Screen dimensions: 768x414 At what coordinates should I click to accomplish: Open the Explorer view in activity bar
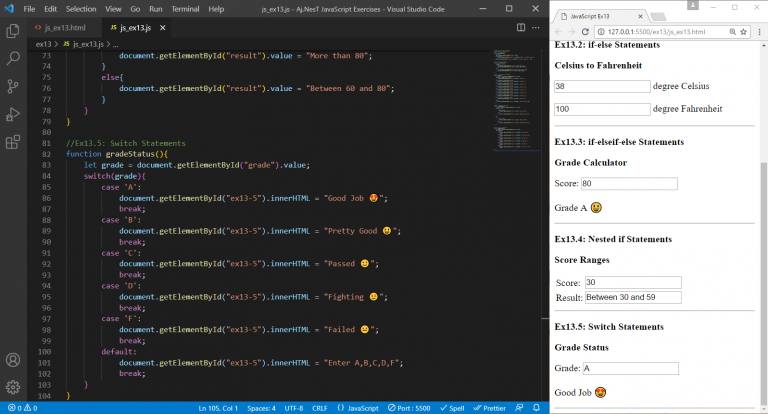[13, 31]
